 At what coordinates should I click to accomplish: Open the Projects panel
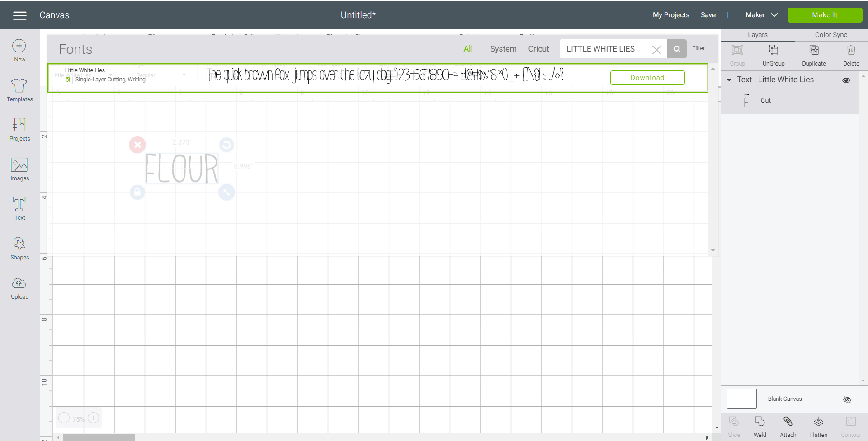(19, 130)
